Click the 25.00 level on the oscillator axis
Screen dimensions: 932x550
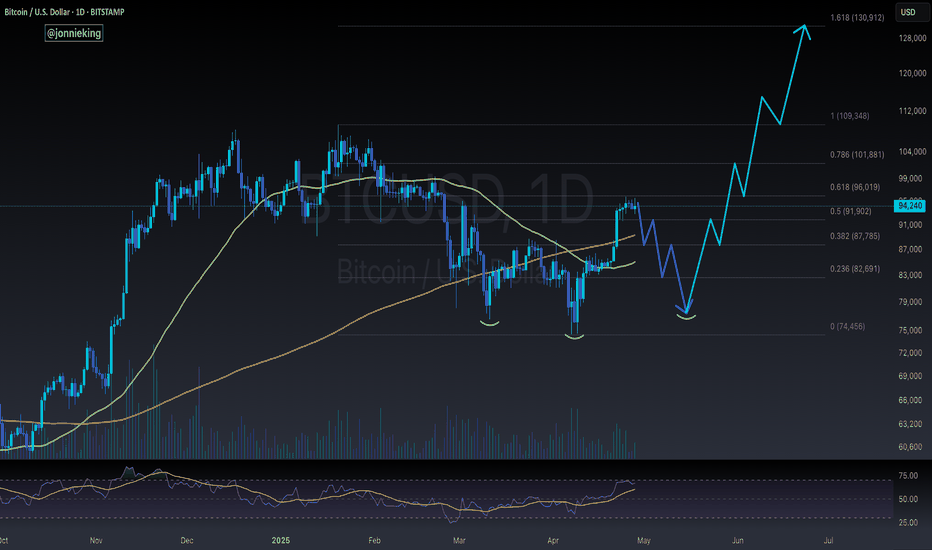(x=908, y=522)
